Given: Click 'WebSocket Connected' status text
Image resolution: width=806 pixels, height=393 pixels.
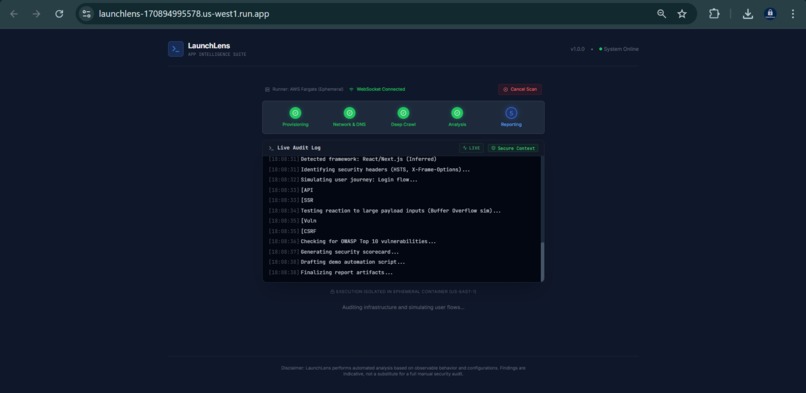Looking at the screenshot, I should [x=381, y=89].
